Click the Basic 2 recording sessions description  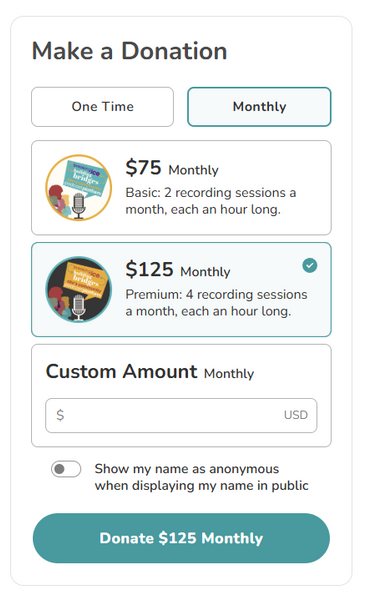(x=211, y=201)
